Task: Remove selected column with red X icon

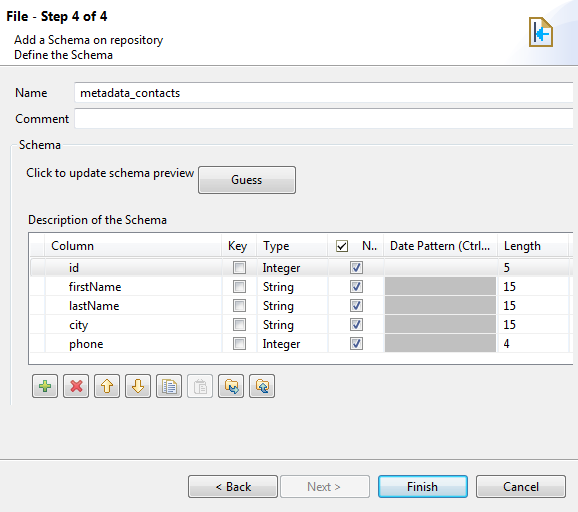Action: click(76, 386)
